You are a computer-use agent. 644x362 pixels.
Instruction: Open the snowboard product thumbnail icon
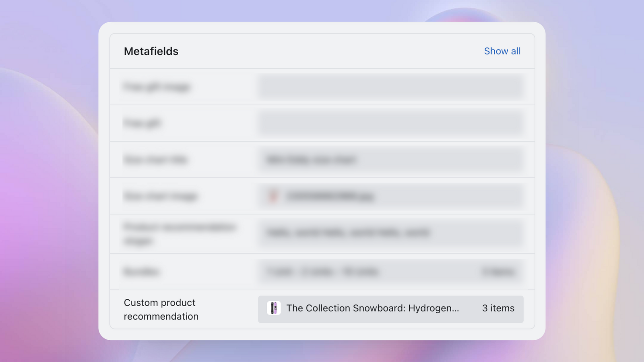(x=274, y=309)
